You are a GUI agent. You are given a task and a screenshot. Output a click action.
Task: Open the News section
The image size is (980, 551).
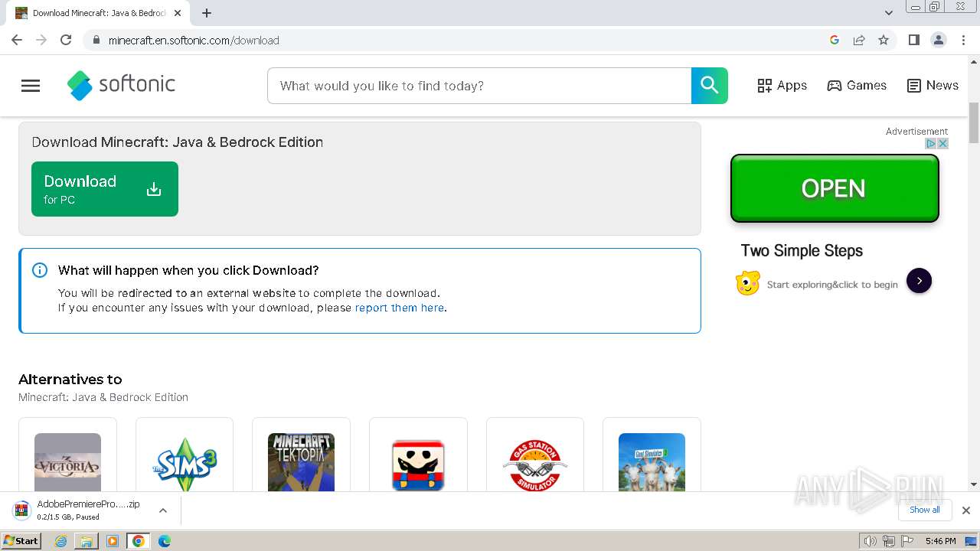(933, 86)
